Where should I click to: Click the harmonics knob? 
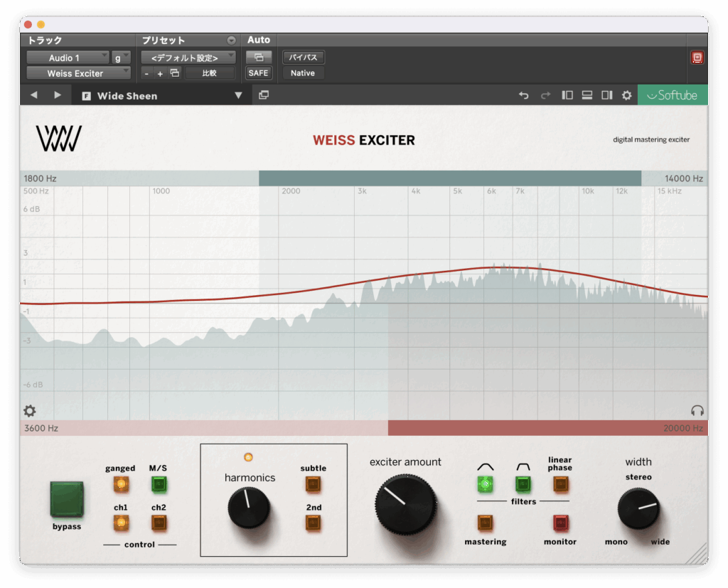[x=249, y=508]
